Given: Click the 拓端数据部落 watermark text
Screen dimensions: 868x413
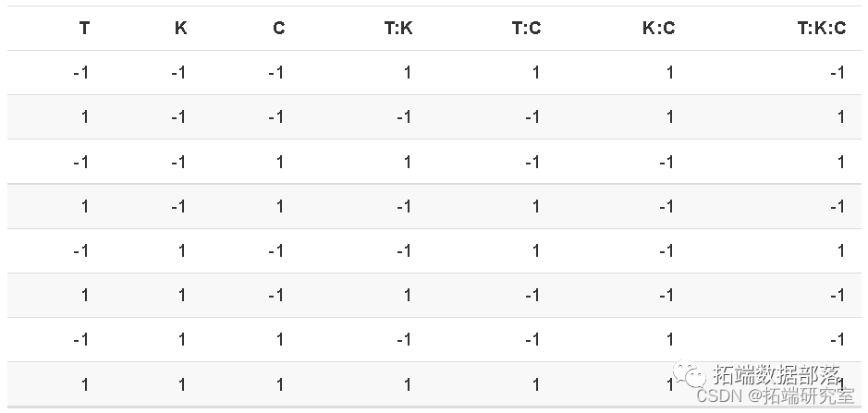Looking at the screenshot, I should tap(776, 375).
